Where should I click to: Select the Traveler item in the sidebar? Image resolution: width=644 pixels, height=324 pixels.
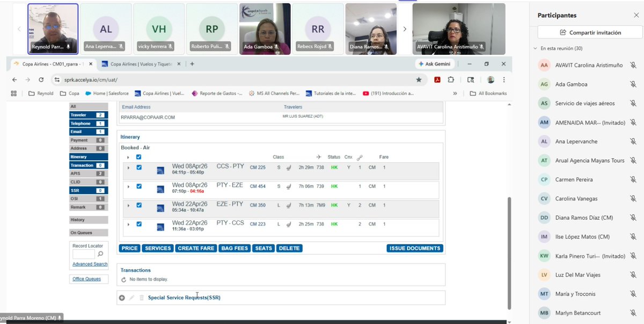coord(89,115)
